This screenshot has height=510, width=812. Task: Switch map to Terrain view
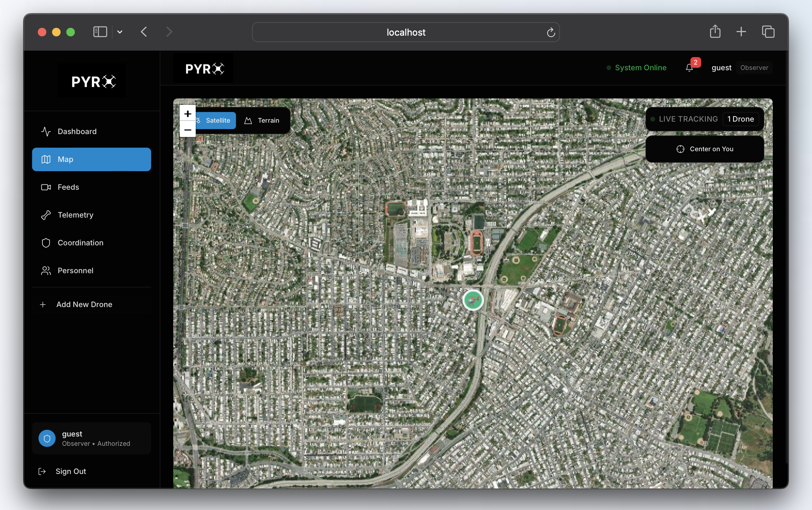(262, 121)
